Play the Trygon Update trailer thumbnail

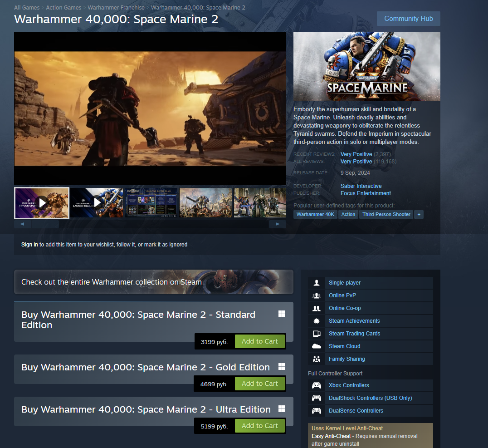42,203
